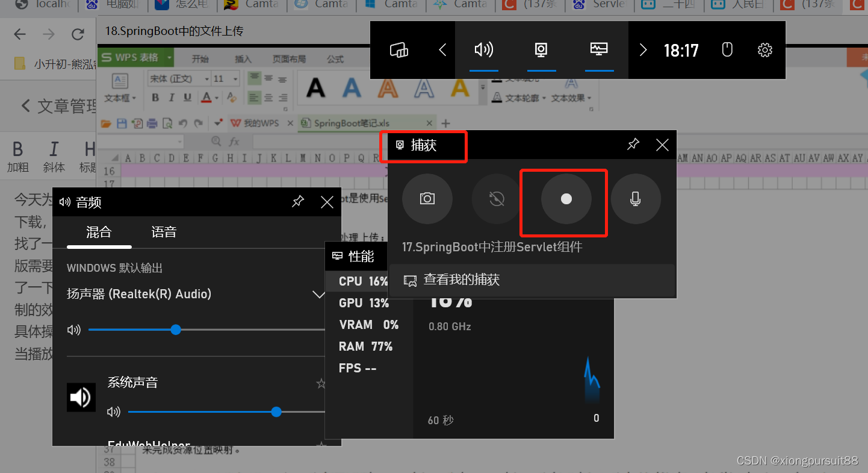Go forward in the browser
Image resolution: width=868 pixels, height=473 pixels.
tap(49, 34)
